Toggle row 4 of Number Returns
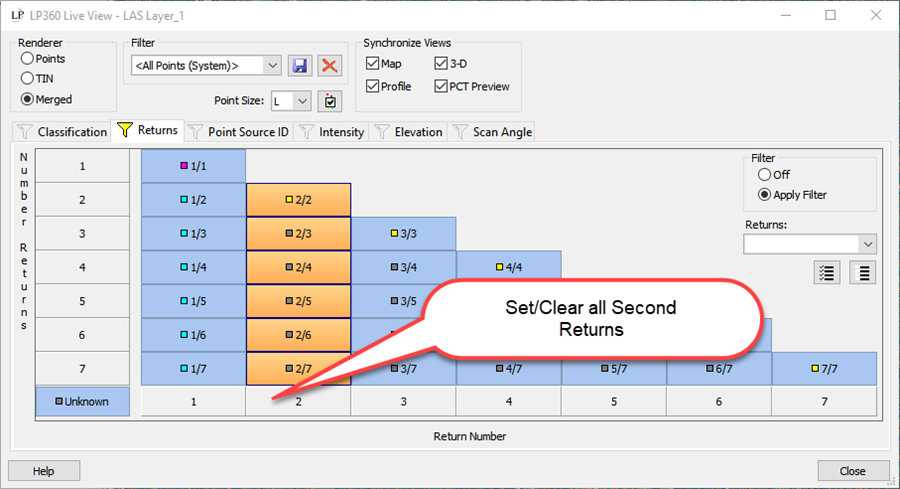The width and height of the screenshot is (900, 489). 83,267
